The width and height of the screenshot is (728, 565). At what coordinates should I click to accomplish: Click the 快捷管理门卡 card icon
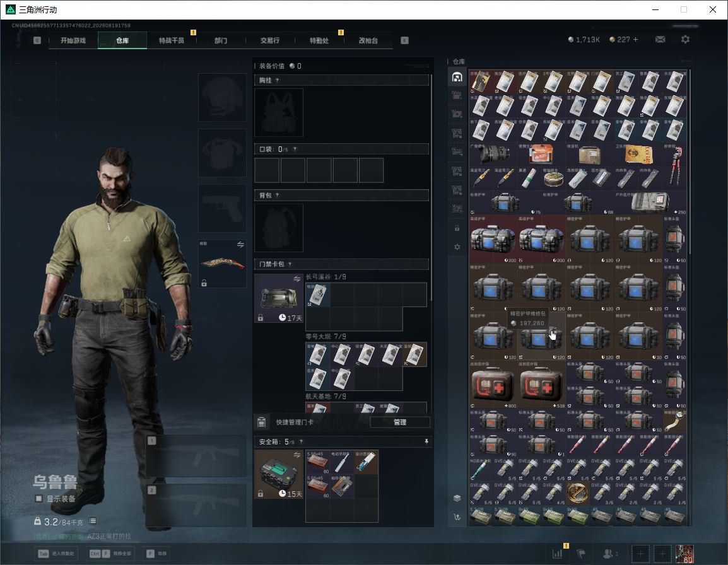(261, 422)
